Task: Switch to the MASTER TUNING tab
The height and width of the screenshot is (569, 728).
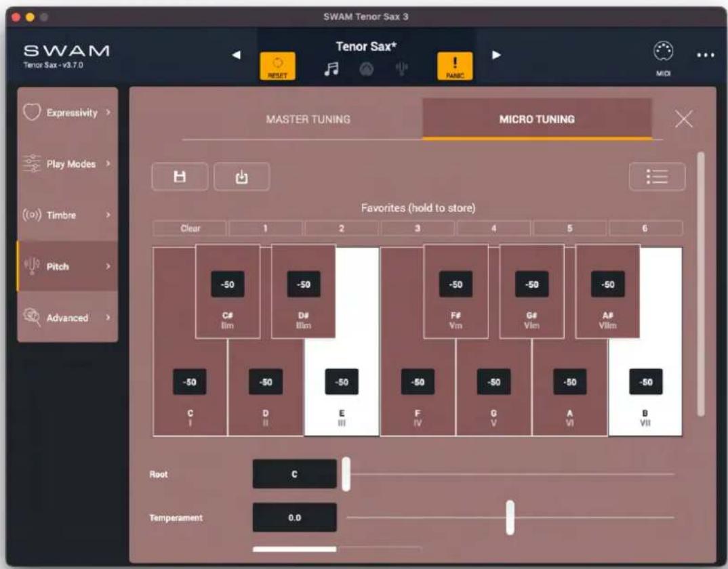Action: point(308,119)
